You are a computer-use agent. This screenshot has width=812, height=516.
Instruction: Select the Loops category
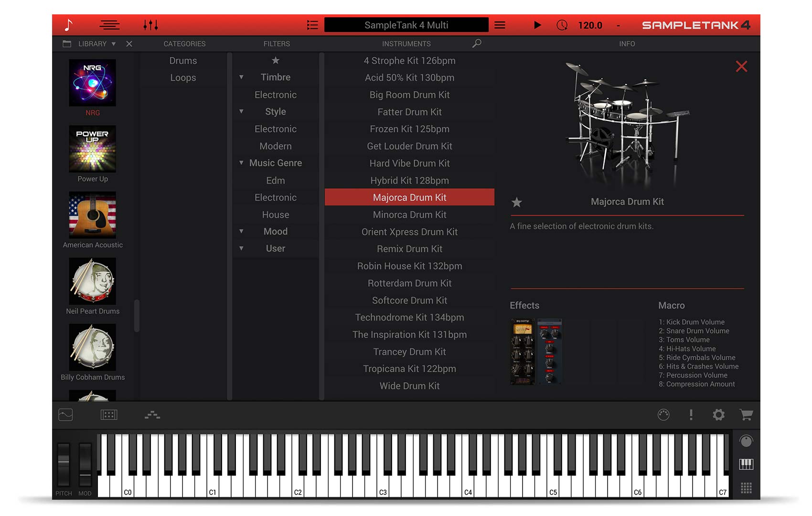[x=183, y=78]
